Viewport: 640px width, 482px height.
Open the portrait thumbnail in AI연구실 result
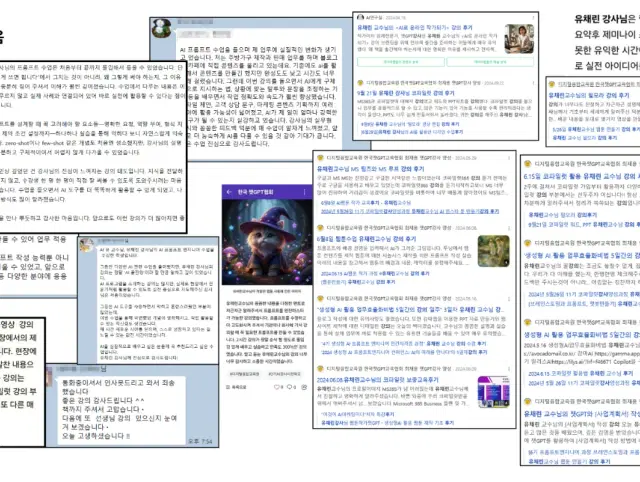(x=519, y=39)
